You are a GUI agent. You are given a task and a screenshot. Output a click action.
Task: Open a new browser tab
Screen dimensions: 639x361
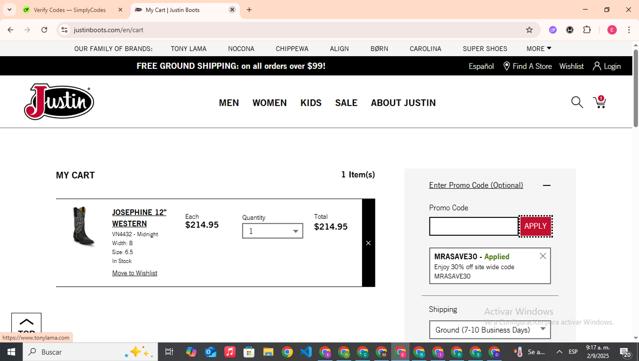[249, 10]
